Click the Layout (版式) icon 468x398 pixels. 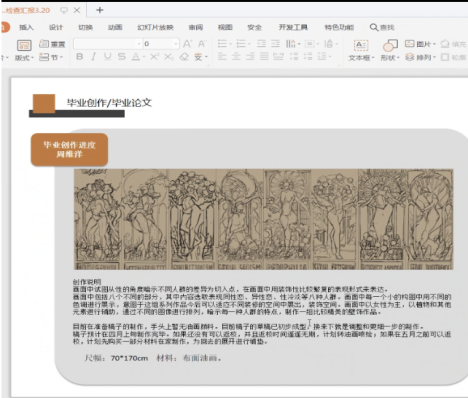24,50
